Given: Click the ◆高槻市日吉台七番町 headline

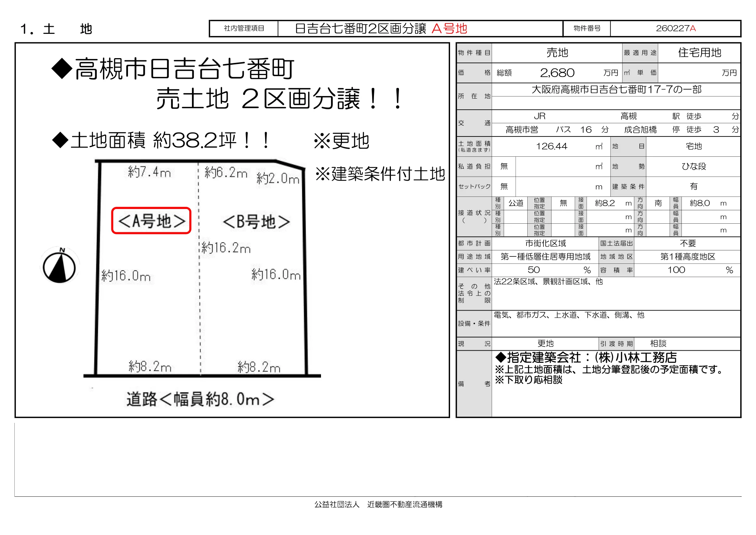Looking at the screenshot, I should point(173,69).
